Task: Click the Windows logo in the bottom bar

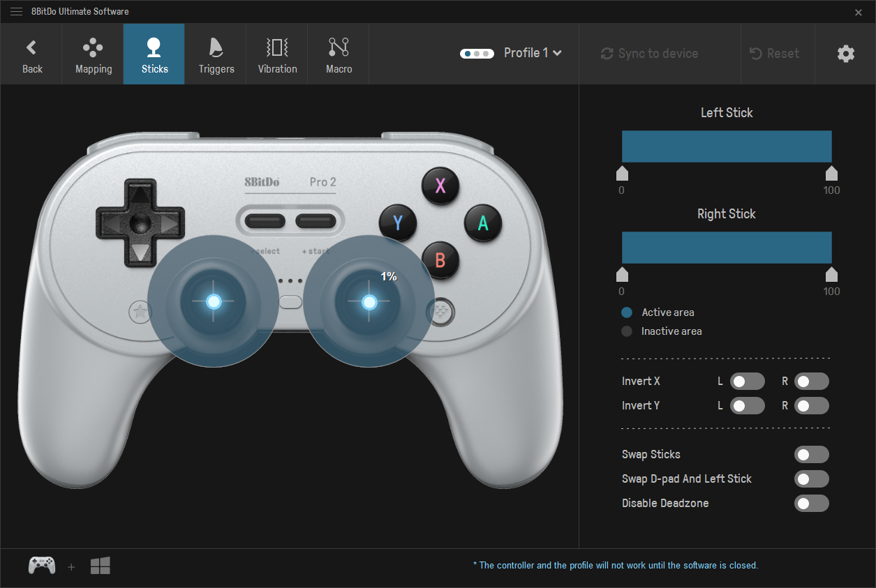Action: (x=101, y=566)
